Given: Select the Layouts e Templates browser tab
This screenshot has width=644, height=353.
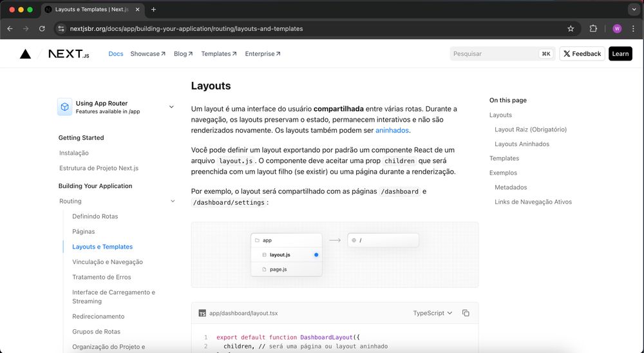Looking at the screenshot, I should pos(92,10).
